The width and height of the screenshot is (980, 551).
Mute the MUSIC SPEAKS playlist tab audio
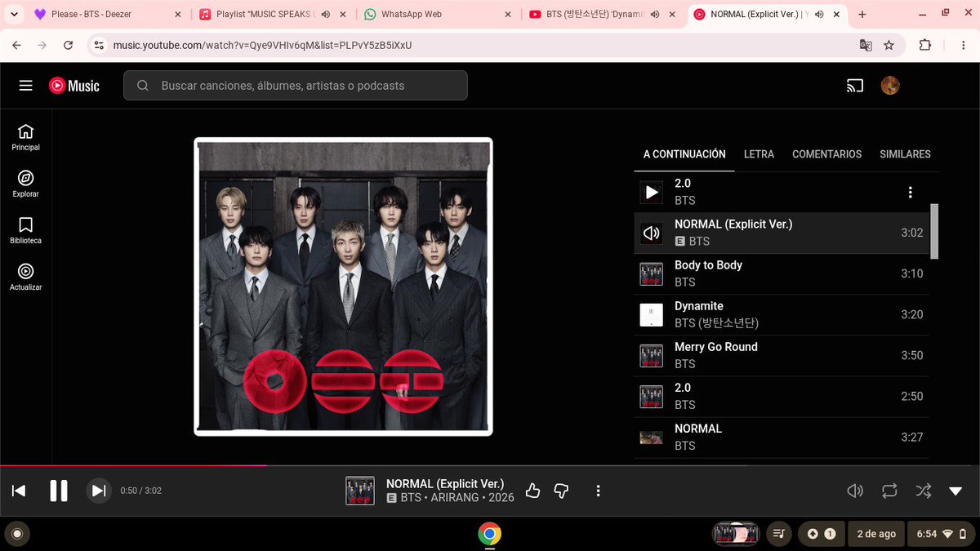coord(326,15)
